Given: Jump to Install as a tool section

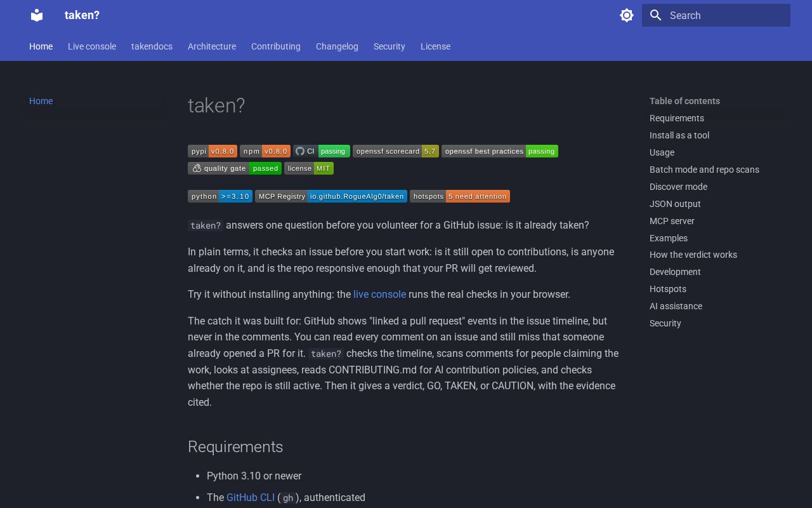Looking at the screenshot, I should click(679, 135).
